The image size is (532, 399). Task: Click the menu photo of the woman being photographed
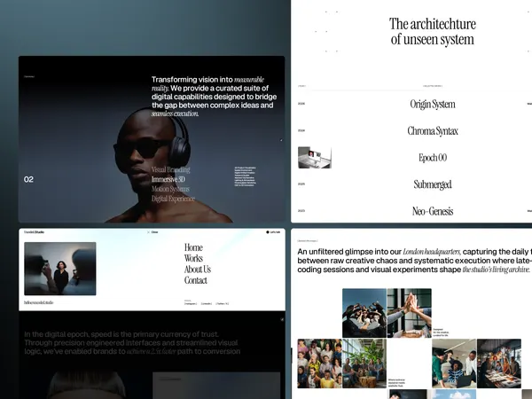point(60,269)
